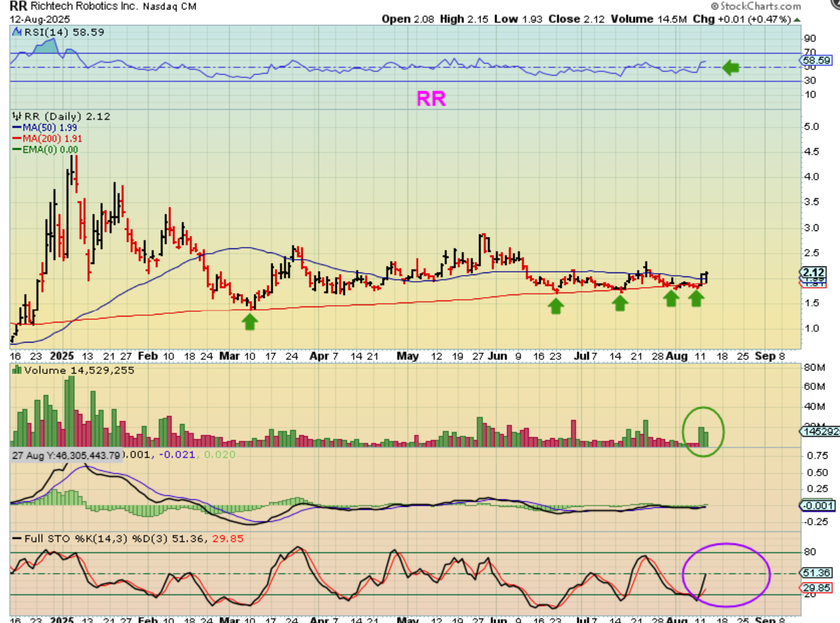Screen dimensions: 840x623
Task: Click the 3.5 price axis label
Action: (811, 202)
